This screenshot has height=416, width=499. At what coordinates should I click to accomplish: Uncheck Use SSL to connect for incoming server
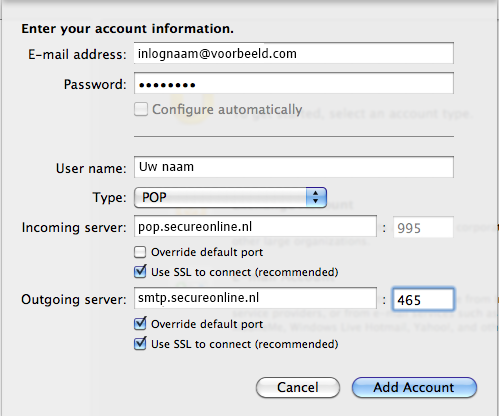[x=140, y=272]
